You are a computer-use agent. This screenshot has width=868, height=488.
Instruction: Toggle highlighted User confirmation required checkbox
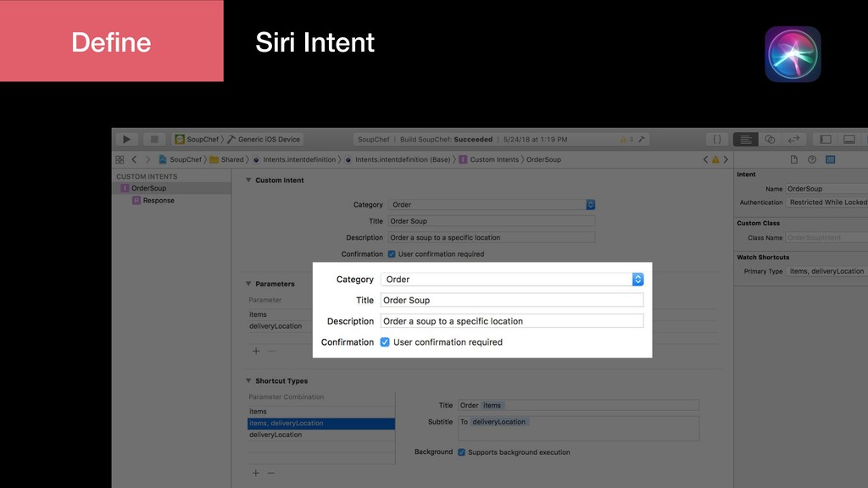click(385, 342)
